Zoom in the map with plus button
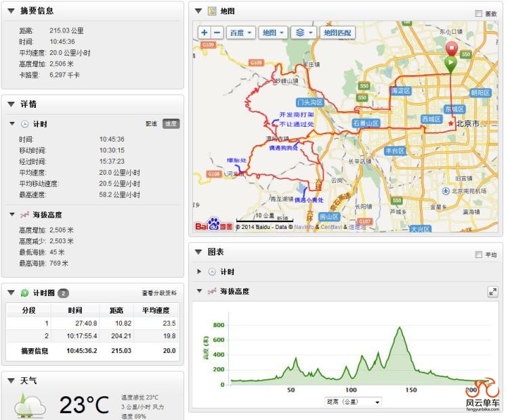 (x=204, y=33)
